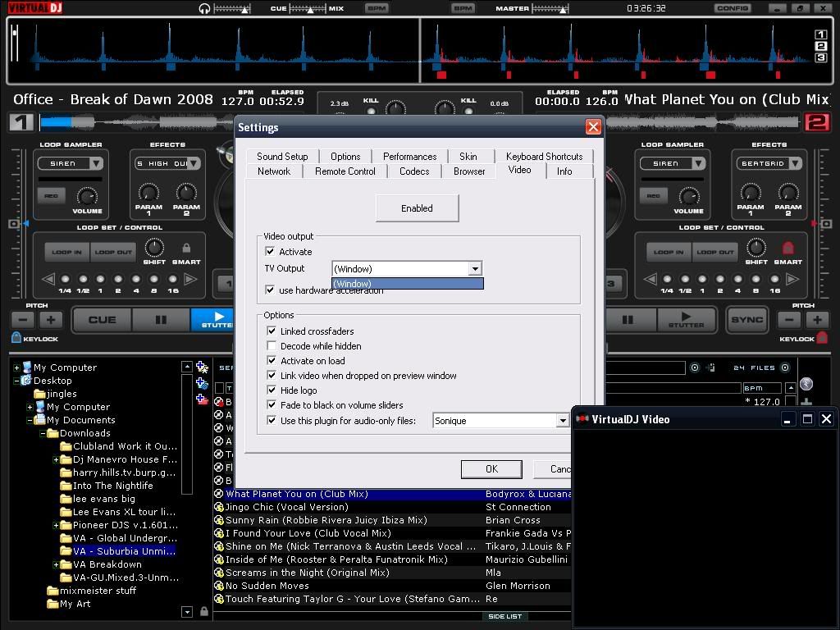840x630 pixels.
Task: Open deck 2 BEATGRID effects dropdown
Action: click(x=796, y=163)
